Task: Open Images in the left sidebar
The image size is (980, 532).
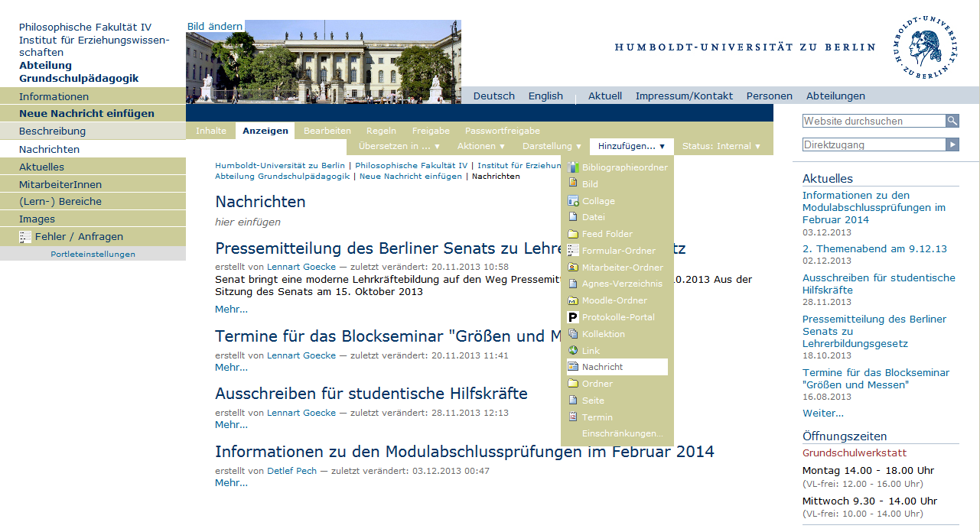Action: [x=93, y=219]
